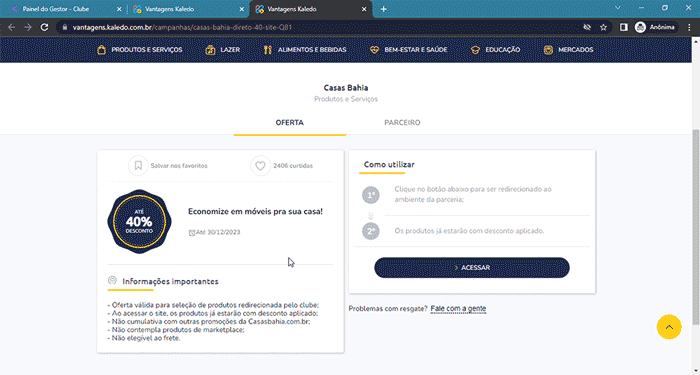This screenshot has height=375, width=700.
Task: Click the 2406 curtidas label
Action: (x=293, y=166)
